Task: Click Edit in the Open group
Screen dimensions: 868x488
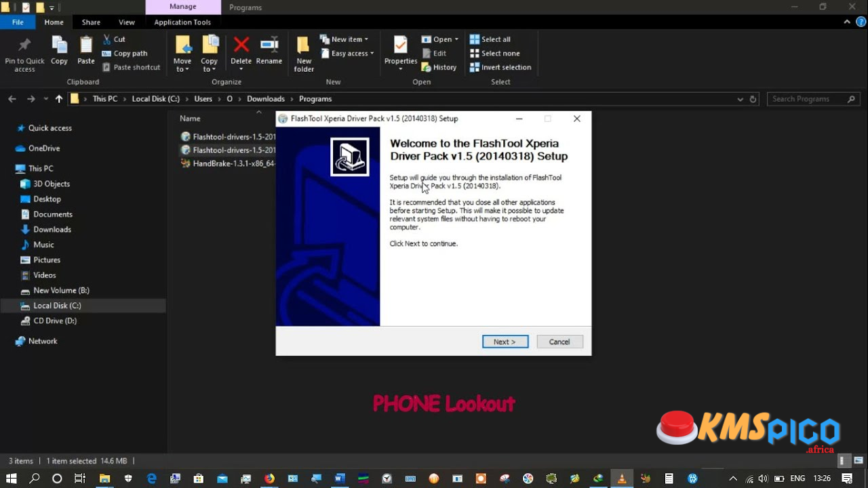Action: [434, 54]
